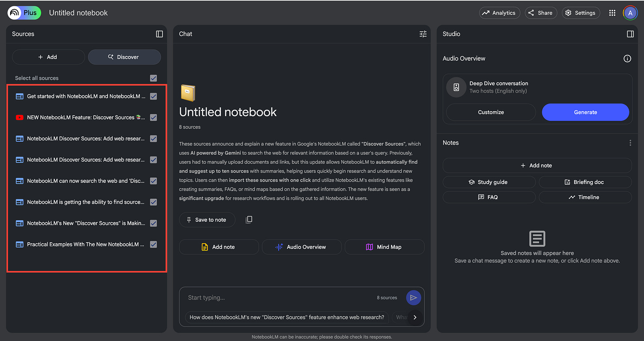
Task: Click the YouTube icon of NEW NotebookLM Feature source
Action: pyautogui.click(x=19, y=117)
